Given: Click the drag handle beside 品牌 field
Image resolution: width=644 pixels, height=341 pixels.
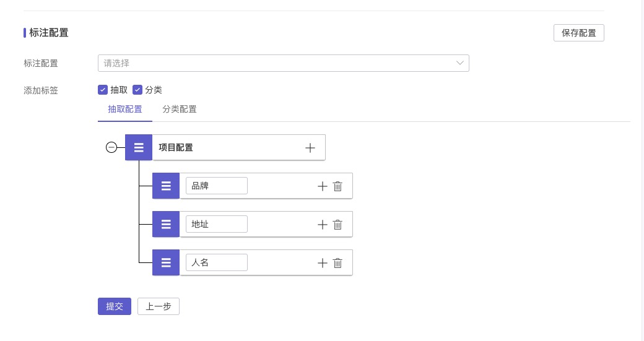Looking at the screenshot, I should point(166,186).
